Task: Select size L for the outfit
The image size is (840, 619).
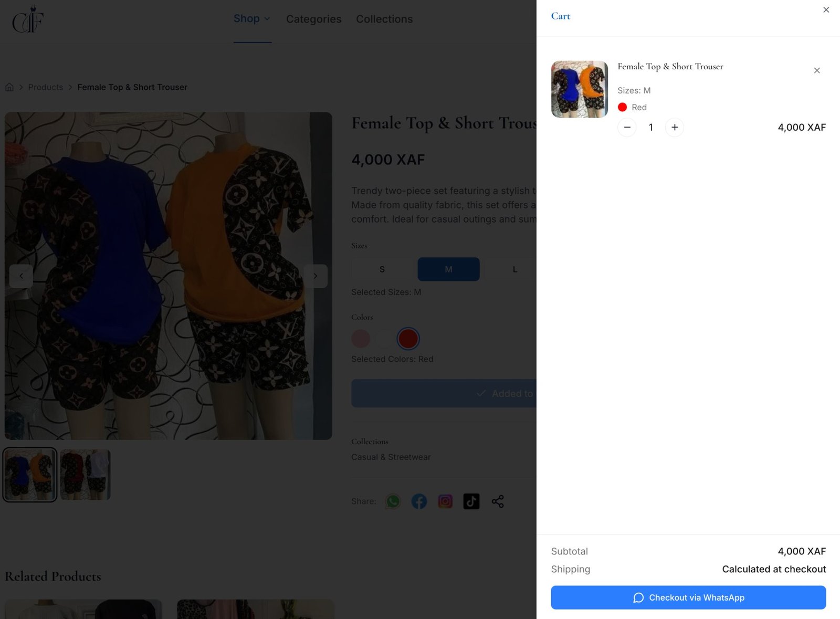Action: 514,269
